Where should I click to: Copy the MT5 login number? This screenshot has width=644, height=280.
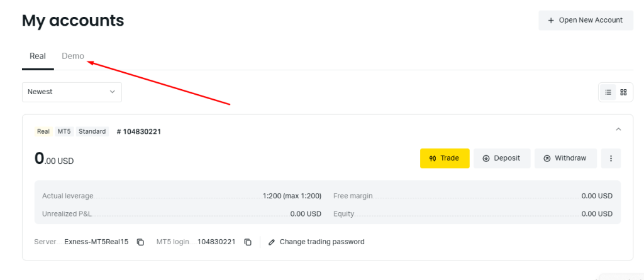tap(248, 242)
